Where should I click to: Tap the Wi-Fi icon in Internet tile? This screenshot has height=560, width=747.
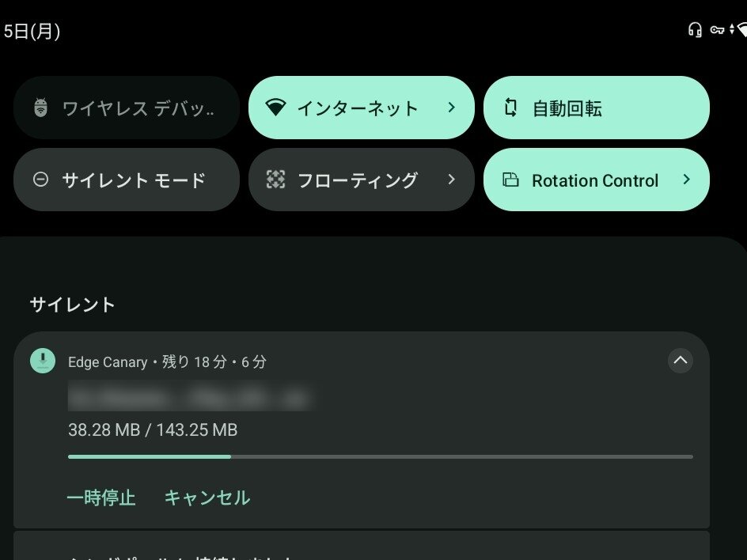275,108
